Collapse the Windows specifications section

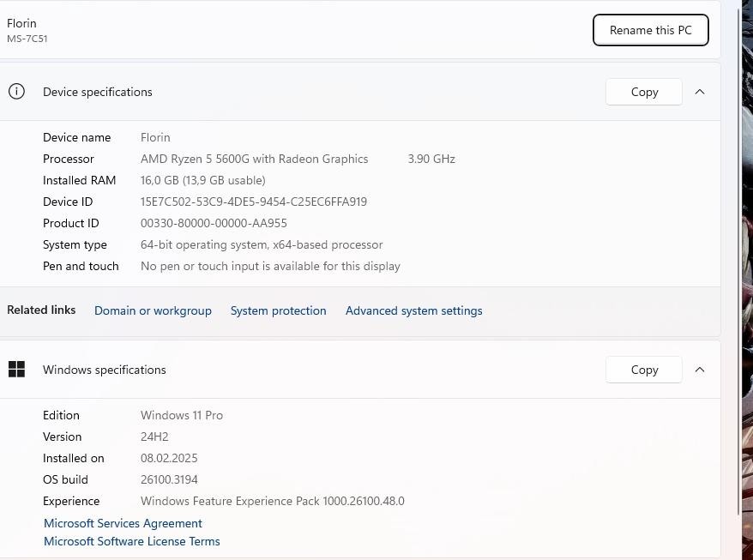pos(700,370)
